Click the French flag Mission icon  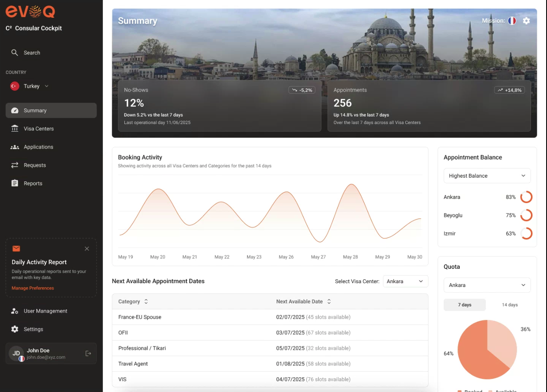512,21
